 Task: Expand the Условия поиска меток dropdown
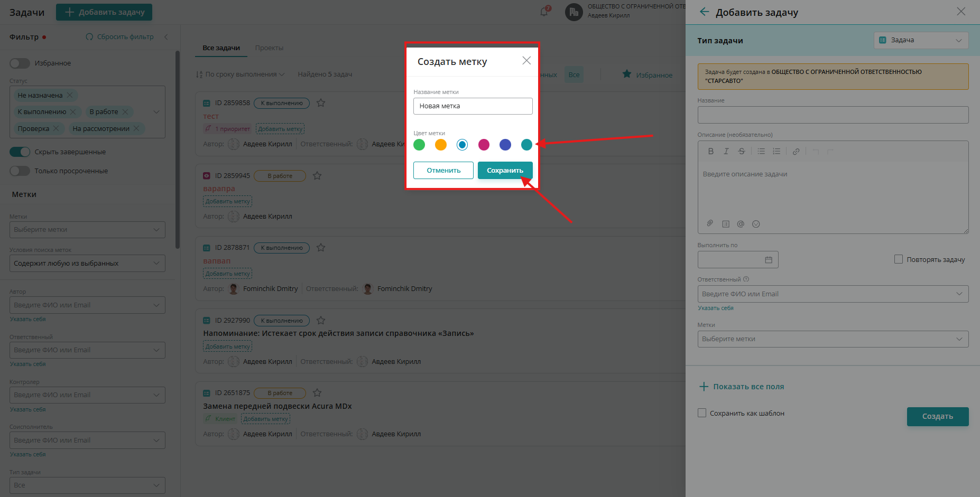(x=87, y=264)
